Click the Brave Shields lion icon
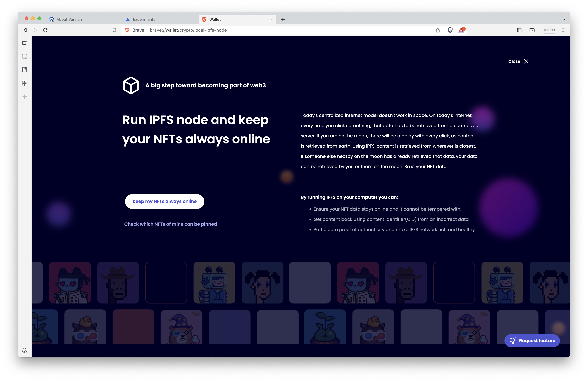This screenshot has height=381, width=588. (x=450, y=30)
